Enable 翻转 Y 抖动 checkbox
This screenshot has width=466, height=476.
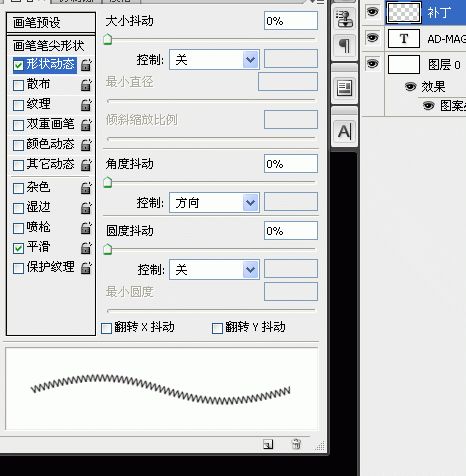[x=217, y=328]
